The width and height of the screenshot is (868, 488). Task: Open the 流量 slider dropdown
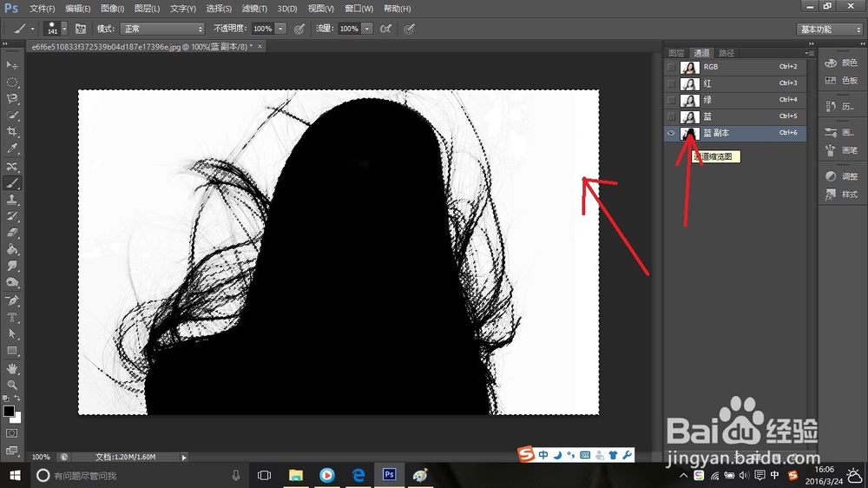[367, 29]
